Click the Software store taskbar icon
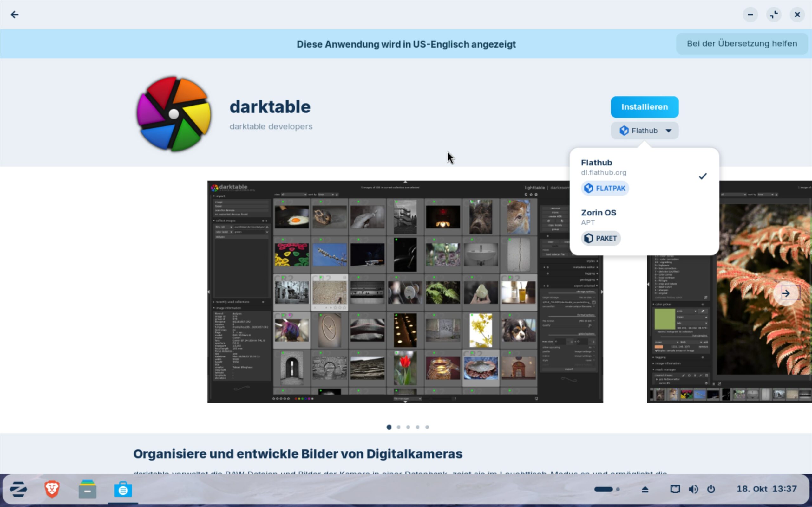The image size is (812, 507). (x=123, y=490)
